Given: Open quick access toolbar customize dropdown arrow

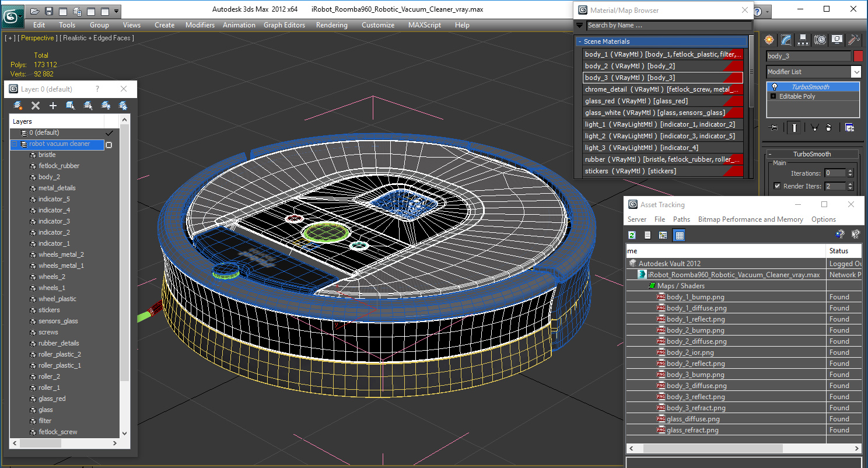Looking at the screenshot, I should (117, 11).
